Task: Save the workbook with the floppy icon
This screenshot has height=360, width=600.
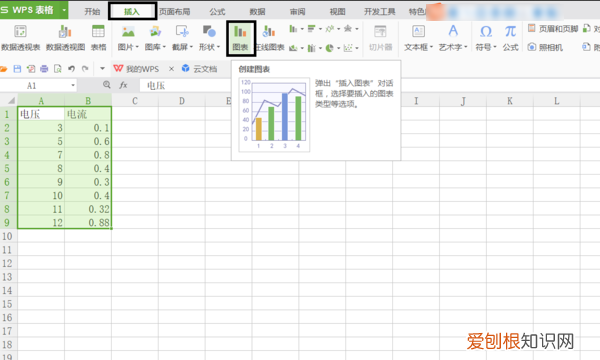Action: click(17, 69)
